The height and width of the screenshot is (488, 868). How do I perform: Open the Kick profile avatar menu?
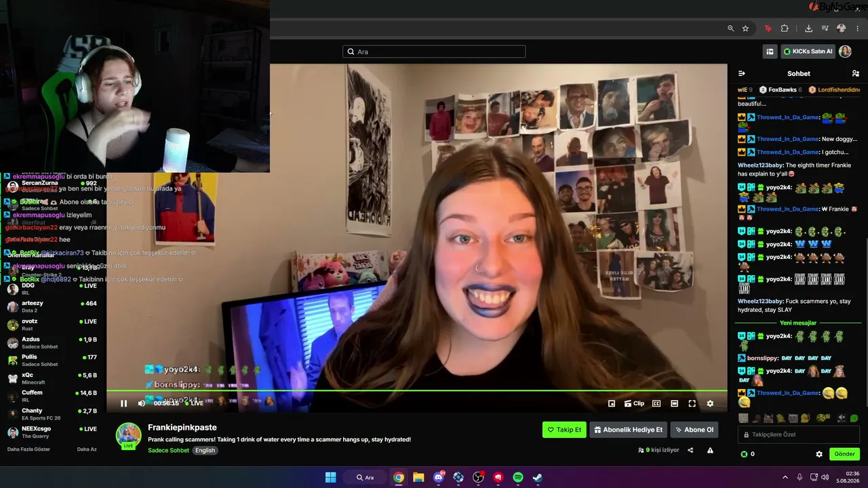tap(845, 52)
